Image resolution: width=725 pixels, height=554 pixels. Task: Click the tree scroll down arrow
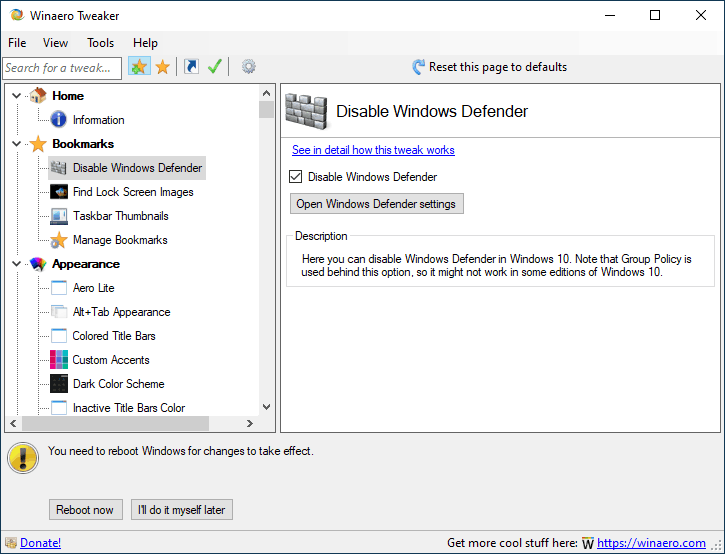(x=266, y=407)
